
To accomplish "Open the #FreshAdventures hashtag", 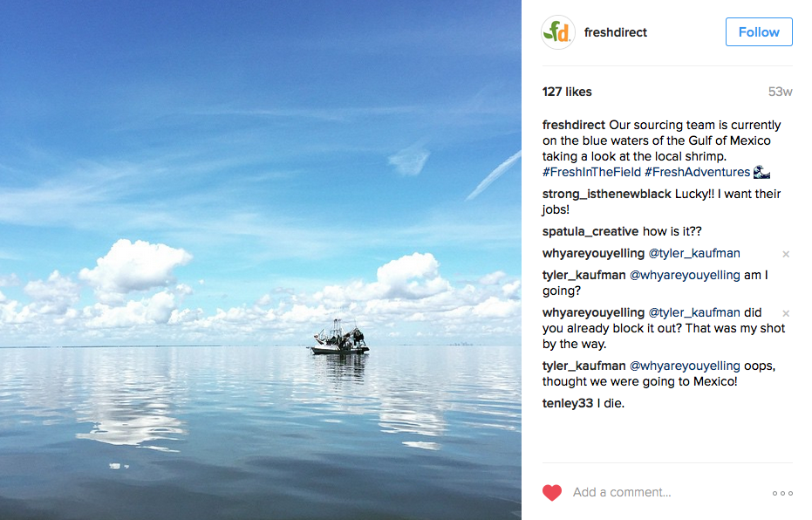I will tap(697, 172).
